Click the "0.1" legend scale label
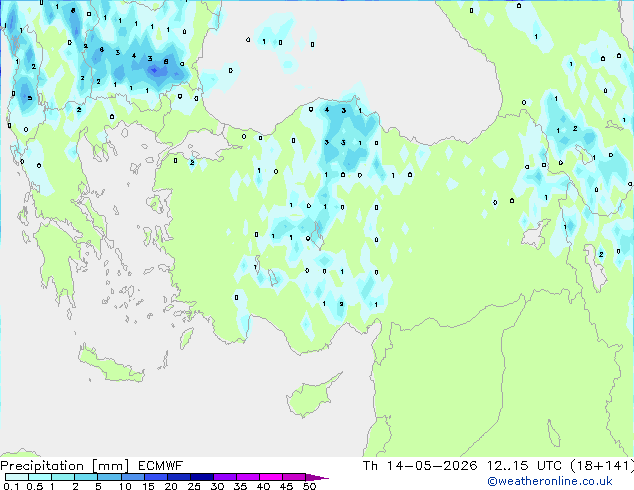Screen dimensions: 634x490 pyautogui.click(x=11, y=486)
